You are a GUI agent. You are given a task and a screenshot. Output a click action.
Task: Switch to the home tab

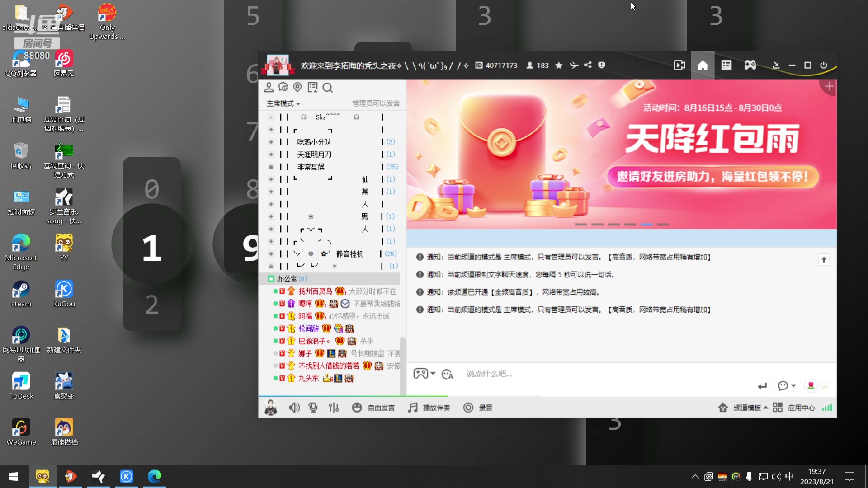tap(703, 65)
